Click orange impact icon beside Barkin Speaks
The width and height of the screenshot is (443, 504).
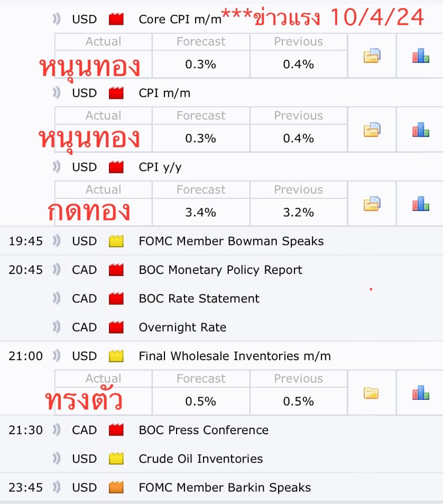(116, 488)
